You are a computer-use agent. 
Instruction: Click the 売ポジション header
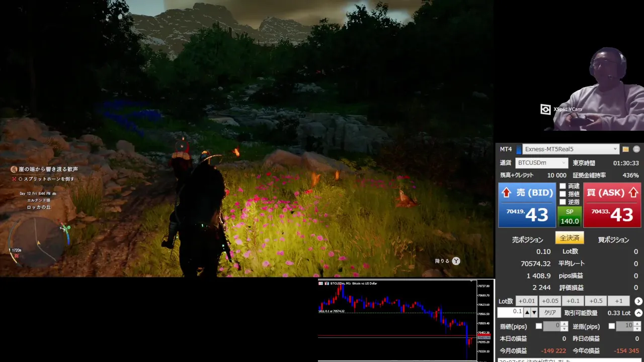click(527, 240)
